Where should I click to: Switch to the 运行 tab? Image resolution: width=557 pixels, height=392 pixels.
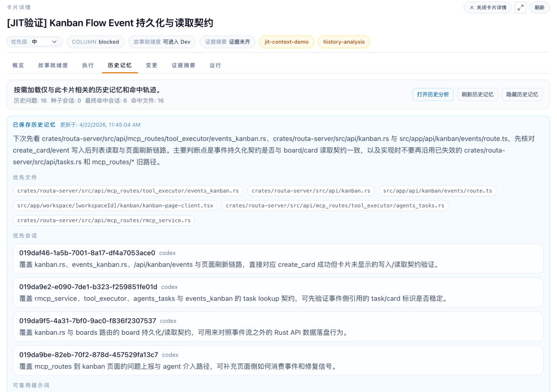coord(215,66)
